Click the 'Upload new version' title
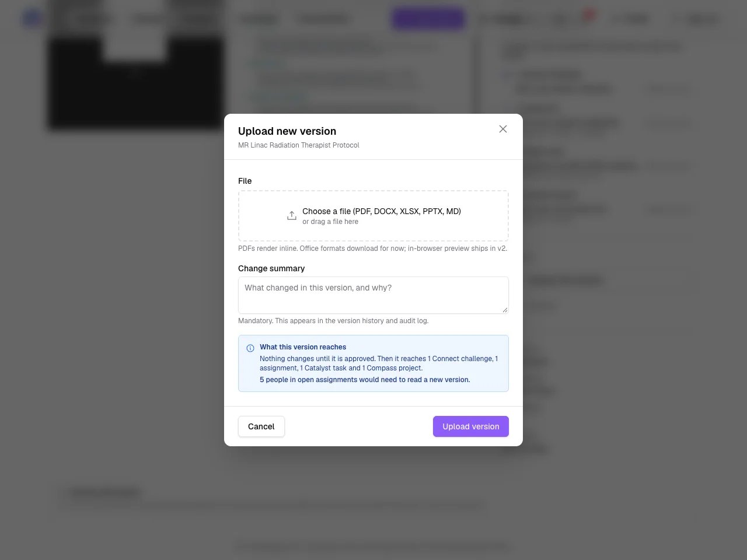Viewport: 747px width, 560px height. click(x=287, y=131)
